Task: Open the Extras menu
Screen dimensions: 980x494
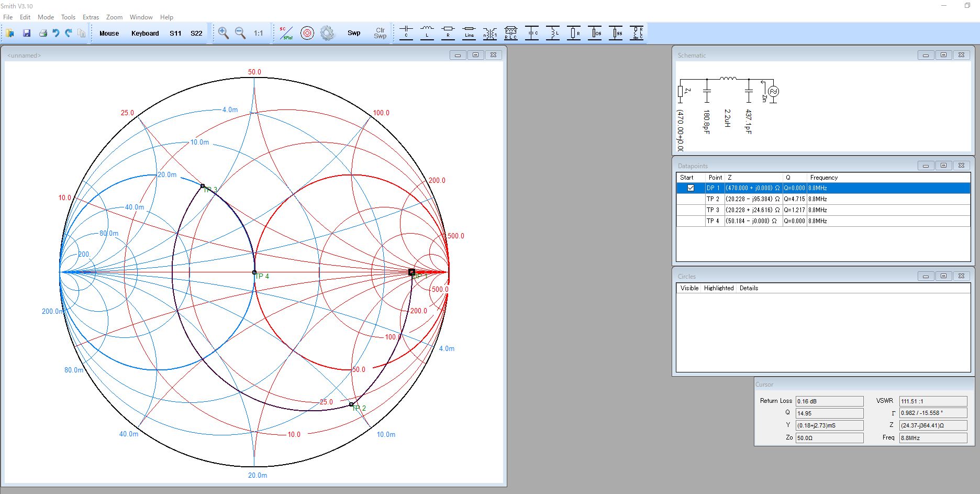Action: (91, 17)
